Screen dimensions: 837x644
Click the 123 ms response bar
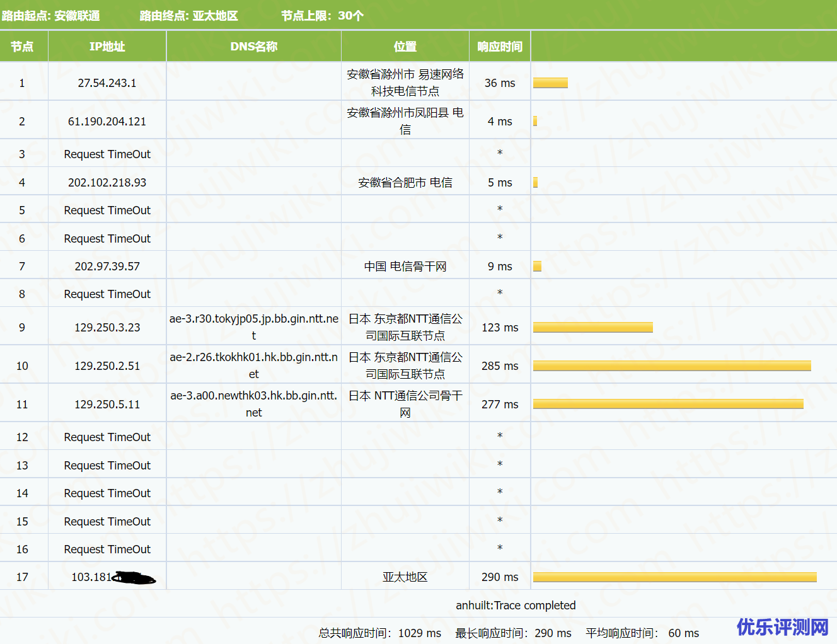(x=592, y=328)
